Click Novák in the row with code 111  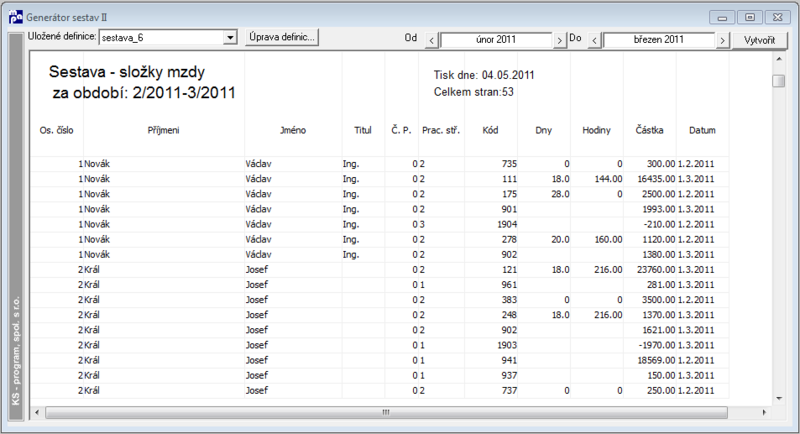point(97,179)
